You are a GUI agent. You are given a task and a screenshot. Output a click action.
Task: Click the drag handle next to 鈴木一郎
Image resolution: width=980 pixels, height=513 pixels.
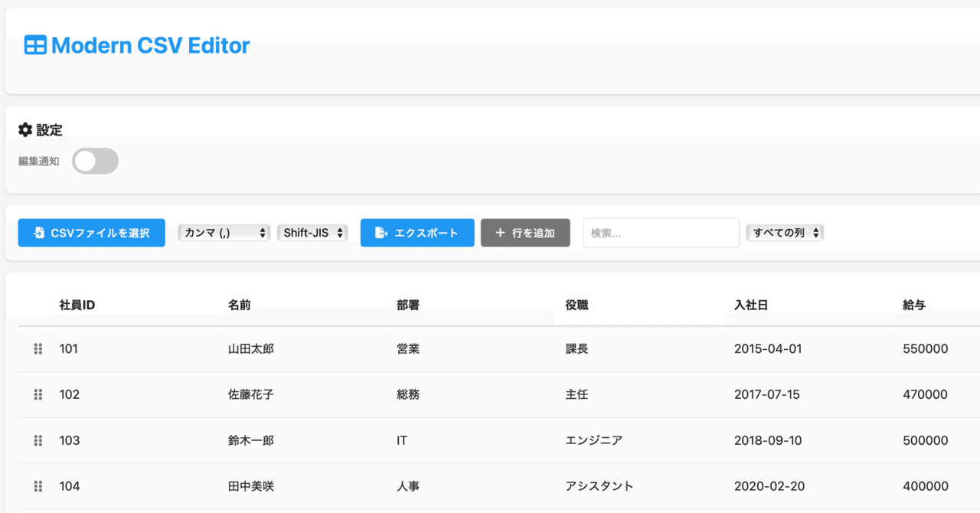pos(38,440)
